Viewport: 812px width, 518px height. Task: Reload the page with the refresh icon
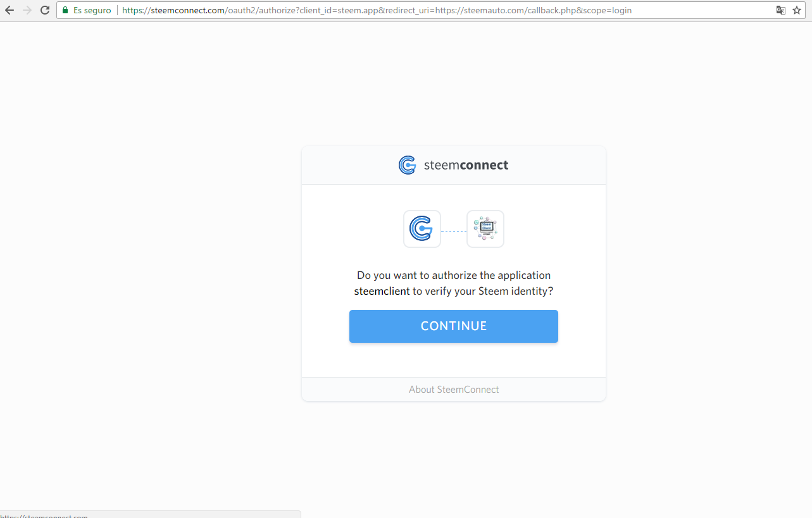click(x=45, y=10)
